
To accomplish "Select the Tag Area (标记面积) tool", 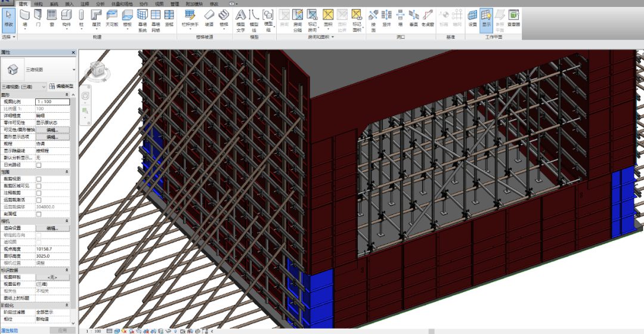I will (x=357, y=20).
